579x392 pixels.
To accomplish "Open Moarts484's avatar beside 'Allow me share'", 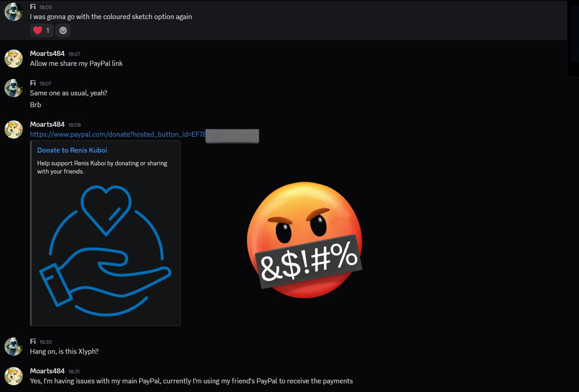I will pos(14,59).
